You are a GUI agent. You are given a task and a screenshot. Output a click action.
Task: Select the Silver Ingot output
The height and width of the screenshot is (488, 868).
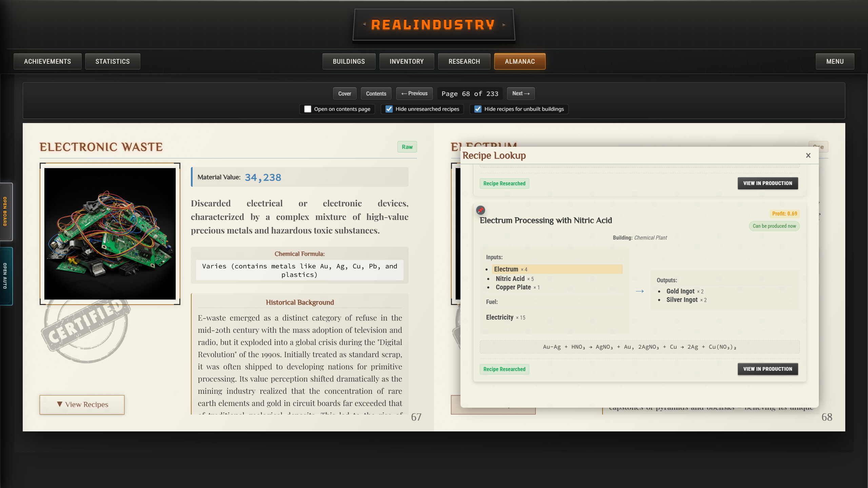click(687, 300)
